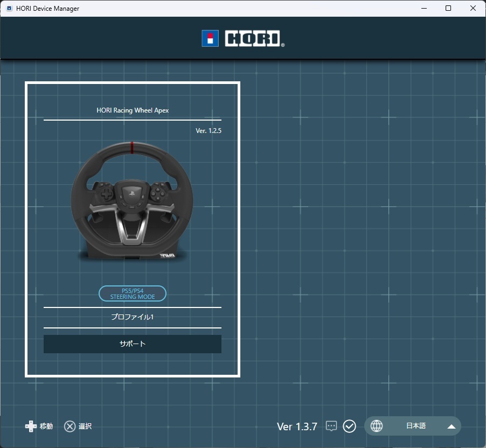Click the d-pad 移動 navigation icon

31,426
